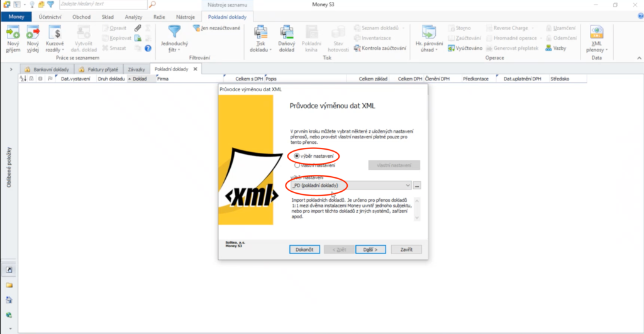Image resolution: width=644 pixels, height=334 pixels.
Task: Switch to the Obchod ribbon tab
Action: [81, 17]
